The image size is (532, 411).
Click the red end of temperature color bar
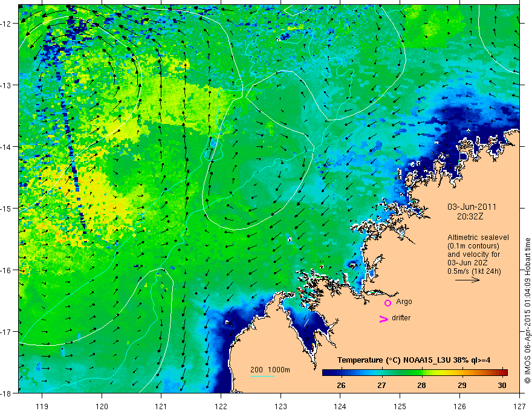[504, 373]
